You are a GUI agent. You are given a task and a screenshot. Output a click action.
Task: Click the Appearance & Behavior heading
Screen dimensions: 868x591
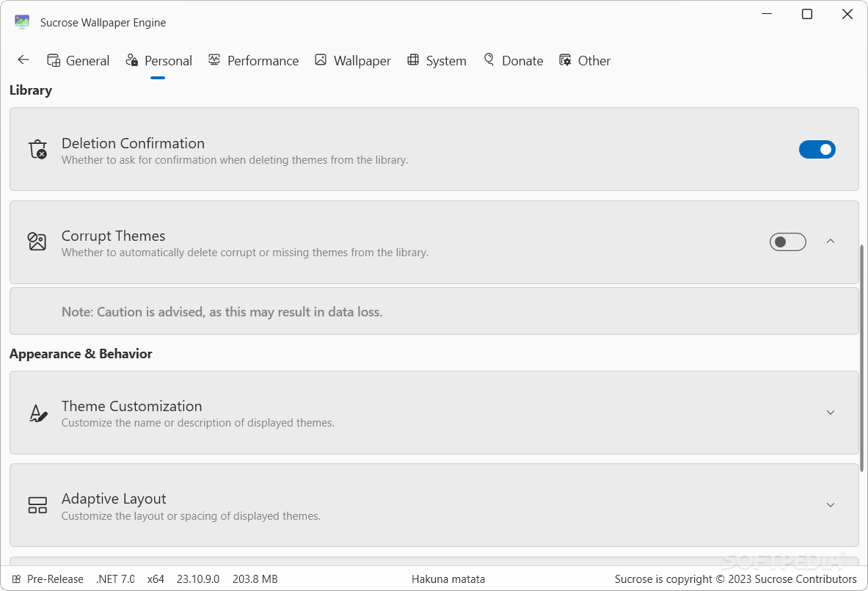(81, 354)
